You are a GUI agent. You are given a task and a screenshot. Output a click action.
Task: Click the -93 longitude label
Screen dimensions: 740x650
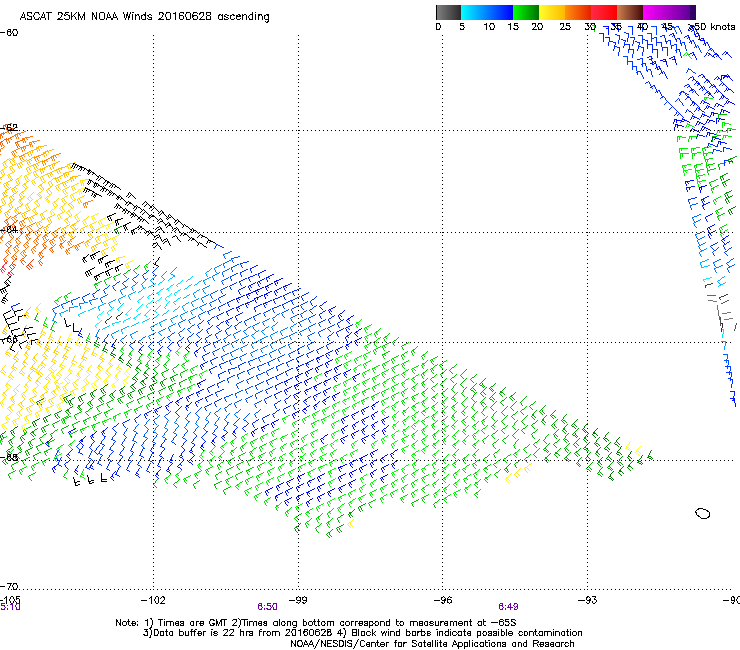pos(587,600)
